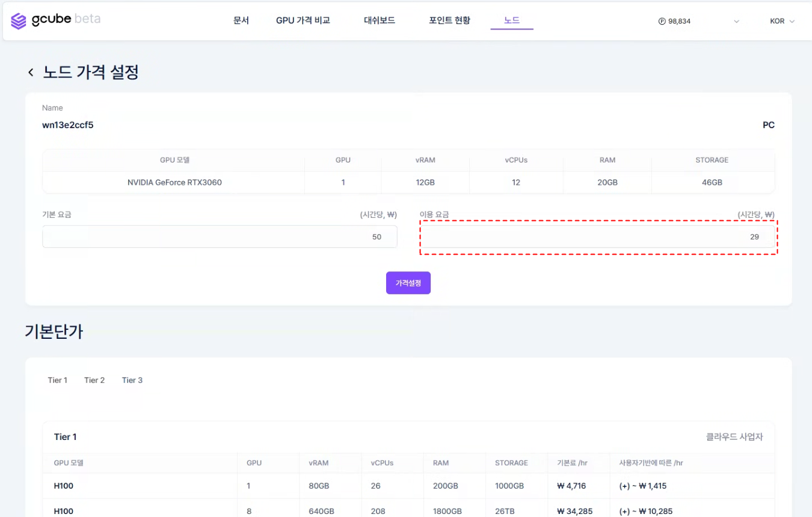Focus the 기본 요금 input field
The width and height of the screenshot is (812, 517).
coord(220,237)
